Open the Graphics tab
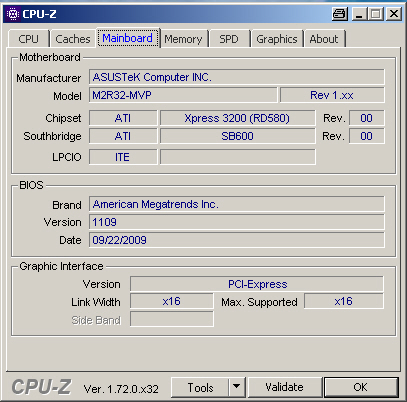Image resolution: width=407 pixels, height=402 pixels. tap(277, 39)
